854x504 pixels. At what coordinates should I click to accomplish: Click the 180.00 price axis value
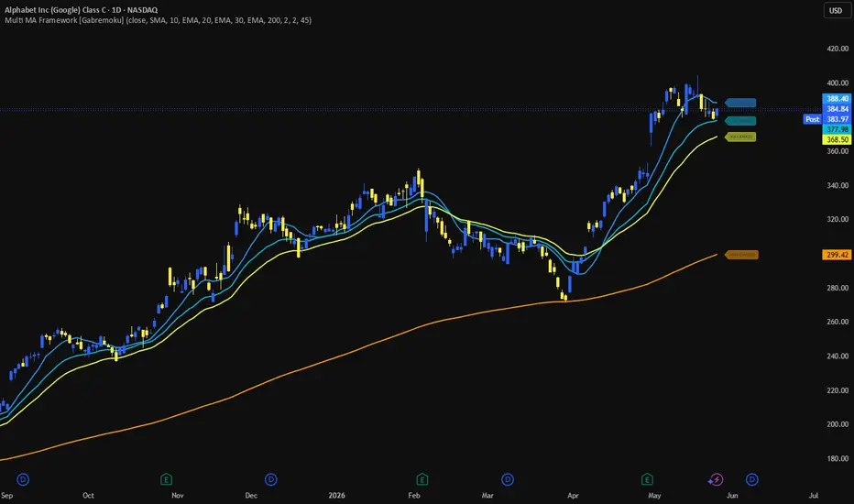click(838, 458)
